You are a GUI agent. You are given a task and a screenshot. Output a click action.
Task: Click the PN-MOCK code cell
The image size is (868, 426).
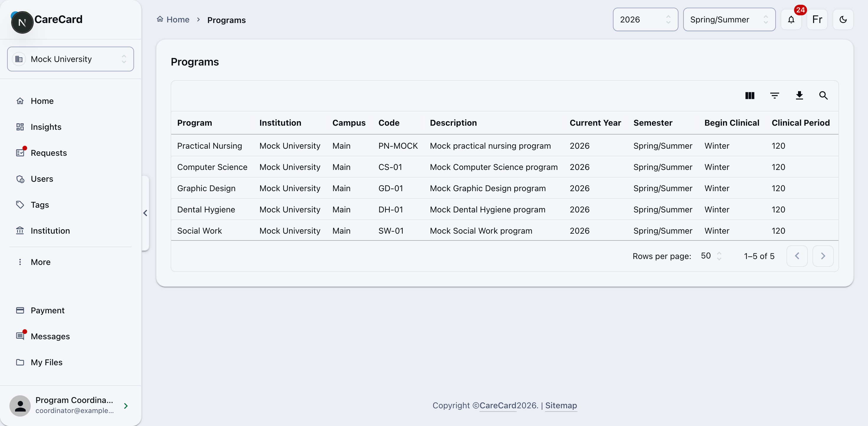[398, 146]
